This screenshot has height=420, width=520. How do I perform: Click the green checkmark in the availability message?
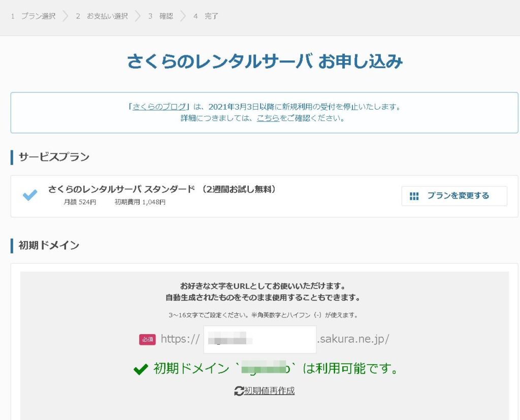[141, 369]
